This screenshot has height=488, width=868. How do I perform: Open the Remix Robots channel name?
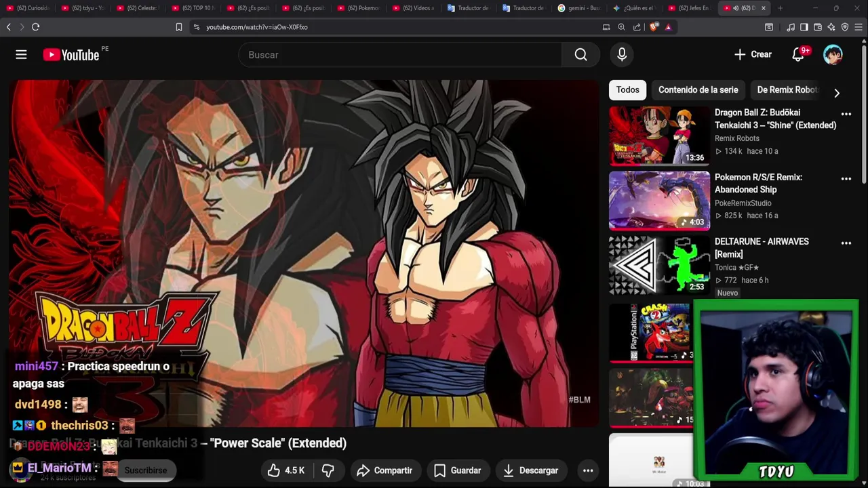click(737, 138)
